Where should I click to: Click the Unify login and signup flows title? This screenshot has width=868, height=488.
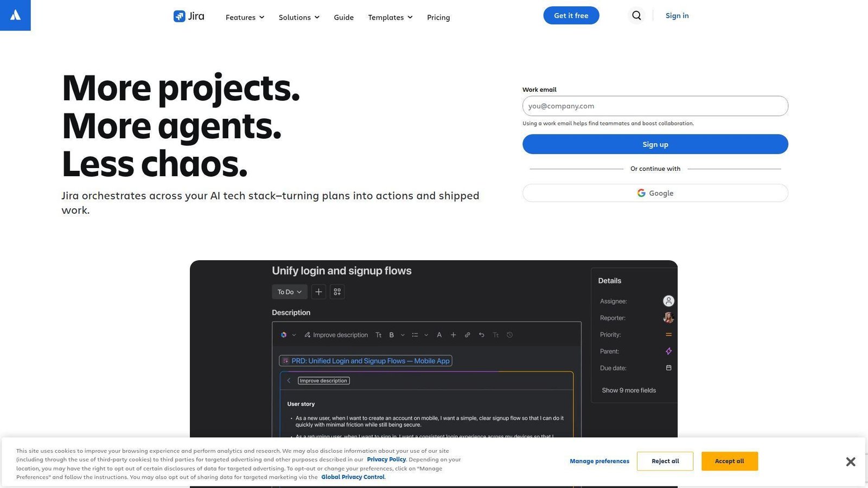coord(342,271)
